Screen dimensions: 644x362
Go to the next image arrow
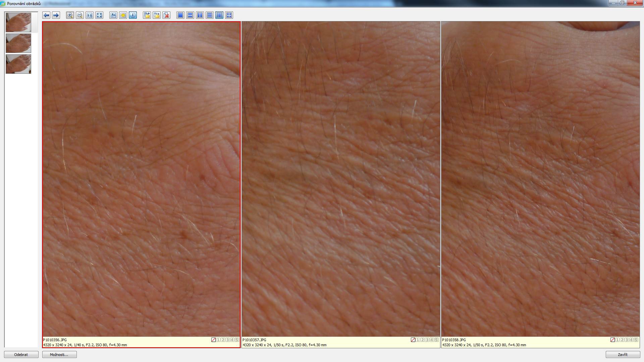[56, 15]
